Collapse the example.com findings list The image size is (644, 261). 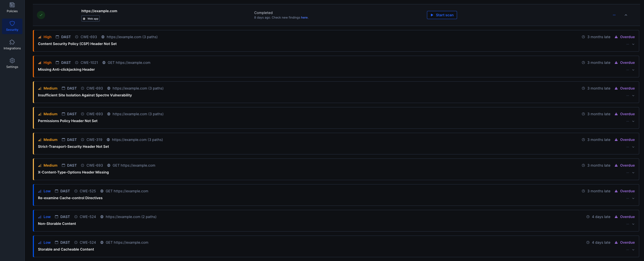(626, 15)
